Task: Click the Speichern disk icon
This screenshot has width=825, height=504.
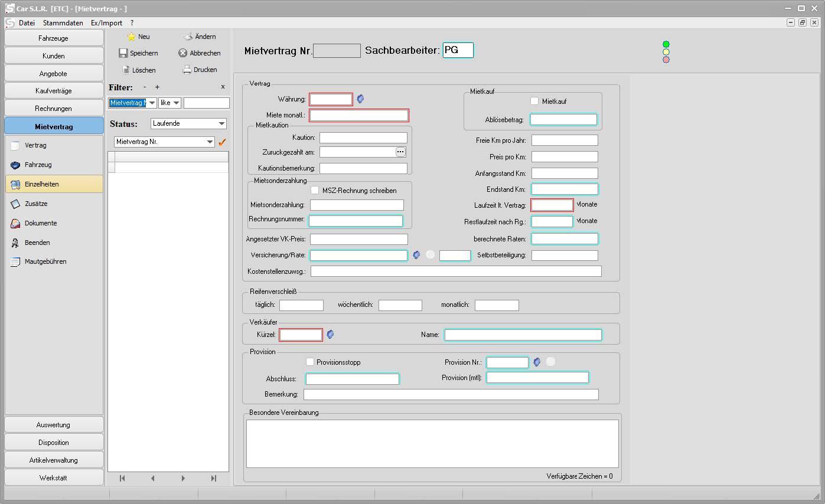Action: [x=123, y=53]
